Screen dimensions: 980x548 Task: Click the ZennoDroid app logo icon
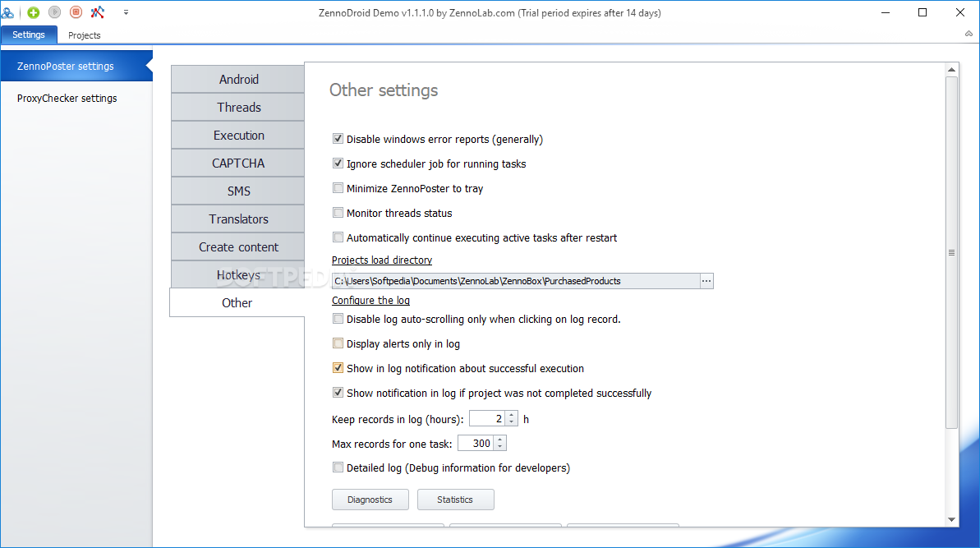click(7, 12)
